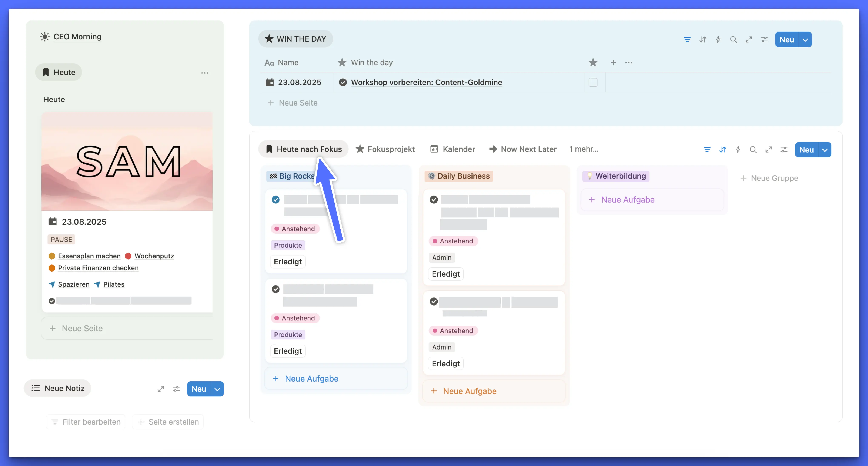Screen dimensions: 868x466
Task: Expand the Neu dropdown arrow beside Neue Notiz
Action: (x=217, y=389)
